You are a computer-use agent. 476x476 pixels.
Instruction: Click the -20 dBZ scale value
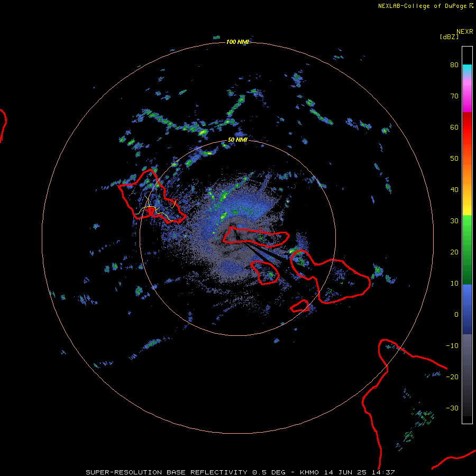click(452, 377)
